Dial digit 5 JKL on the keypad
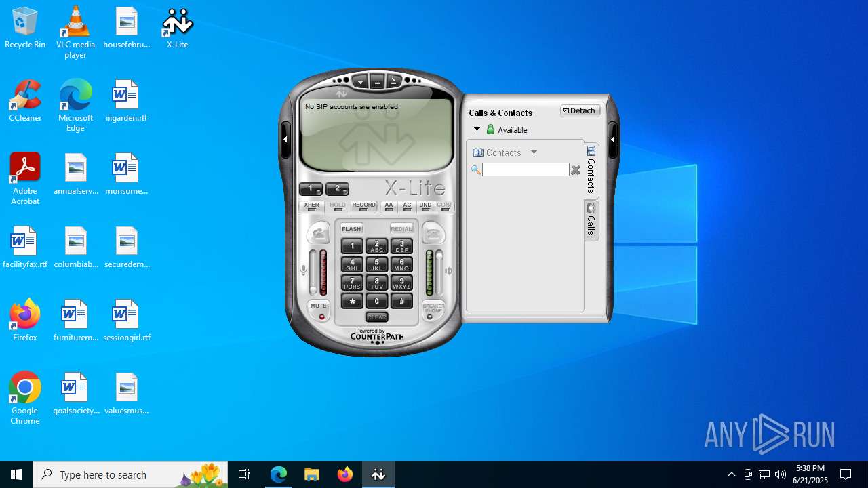The width and height of the screenshot is (868, 488). (377, 264)
